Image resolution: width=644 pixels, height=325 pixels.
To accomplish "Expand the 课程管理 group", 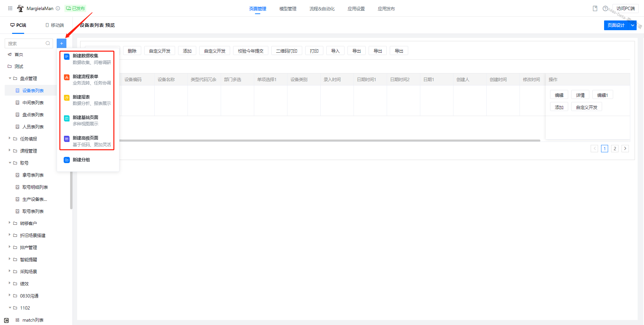I will (10, 150).
